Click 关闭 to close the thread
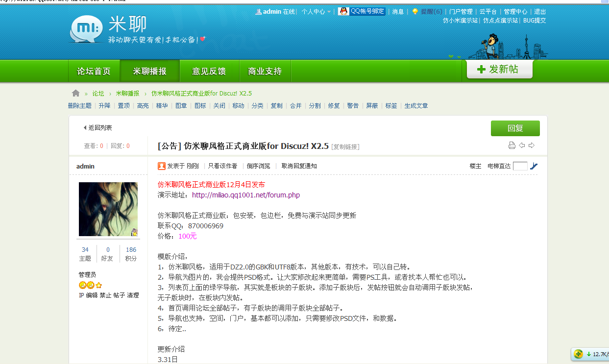The width and height of the screenshot is (609, 364). (x=219, y=106)
